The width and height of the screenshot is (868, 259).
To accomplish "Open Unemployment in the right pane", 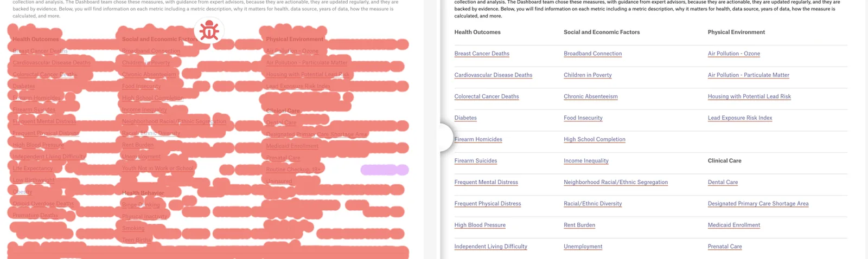I will [583, 247].
